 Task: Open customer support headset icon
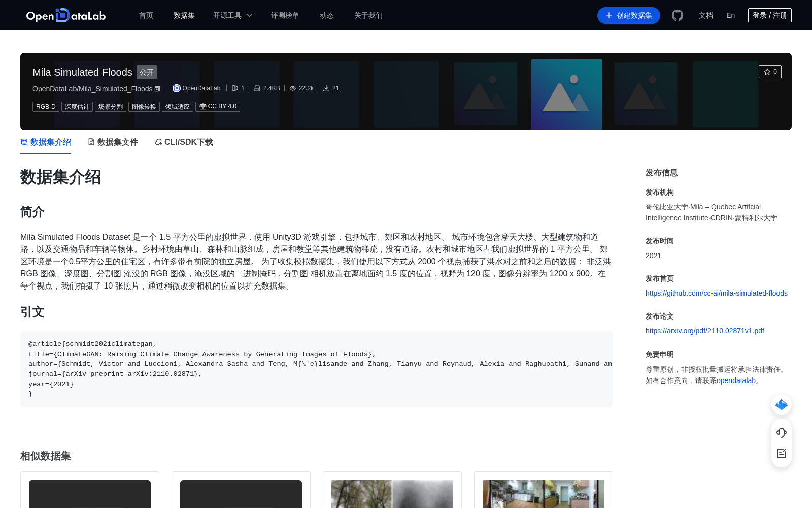[782, 433]
